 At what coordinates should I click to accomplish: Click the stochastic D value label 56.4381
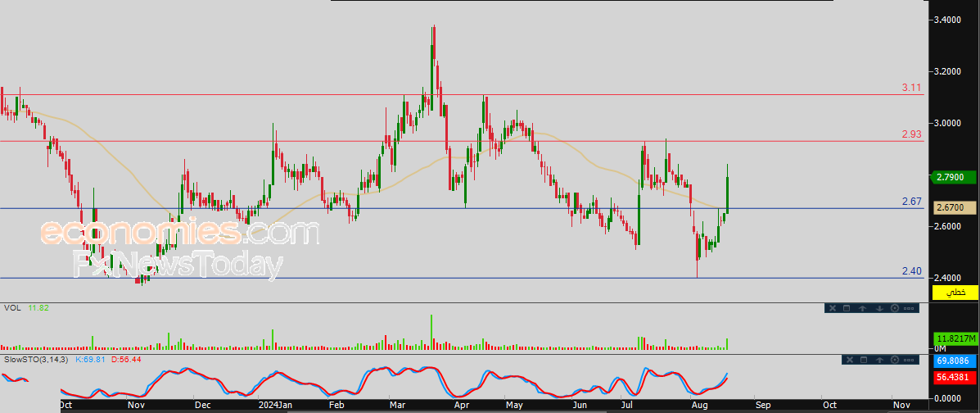click(x=955, y=377)
